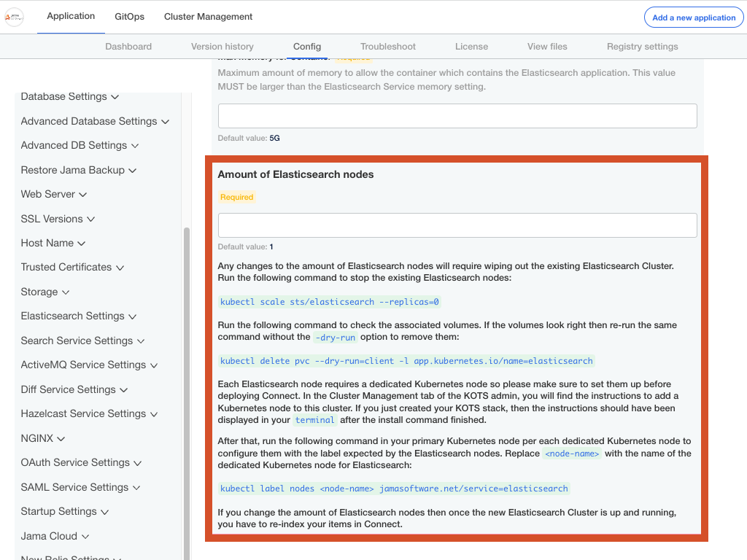Click the max memory input field

(457, 116)
